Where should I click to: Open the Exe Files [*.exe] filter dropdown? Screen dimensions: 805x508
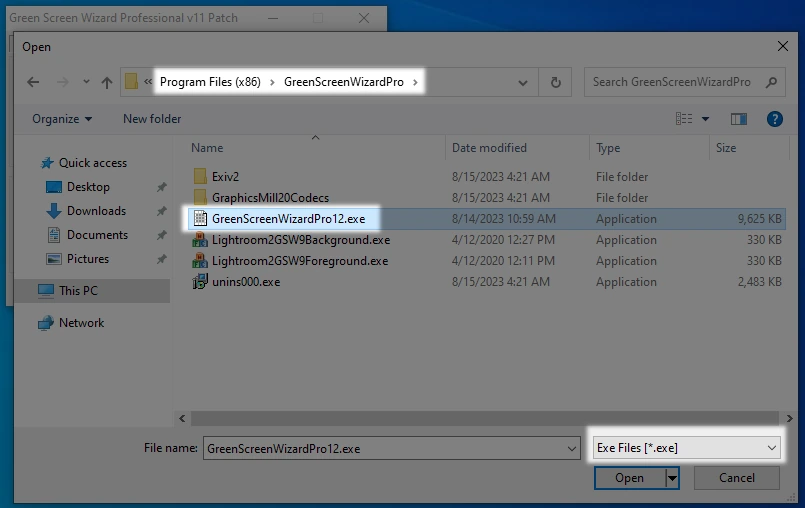click(x=686, y=448)
